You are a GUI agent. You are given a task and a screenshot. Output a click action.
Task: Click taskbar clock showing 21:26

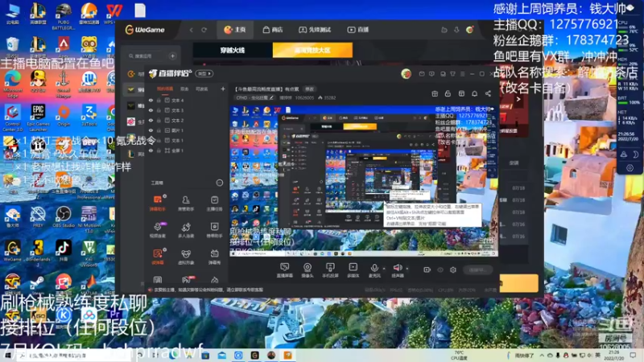coord(614,356)
